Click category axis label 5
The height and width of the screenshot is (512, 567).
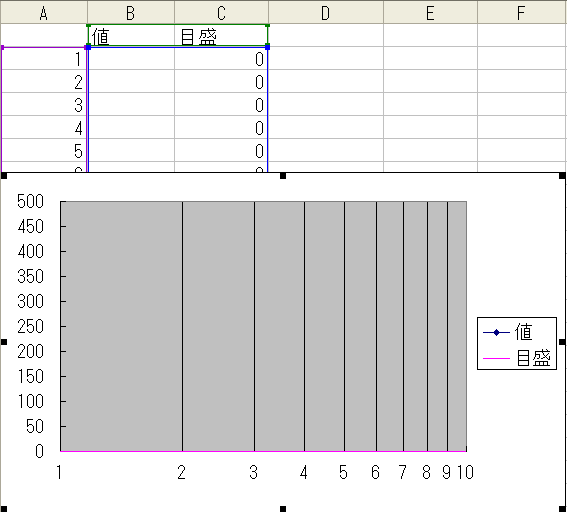(343, 472)
